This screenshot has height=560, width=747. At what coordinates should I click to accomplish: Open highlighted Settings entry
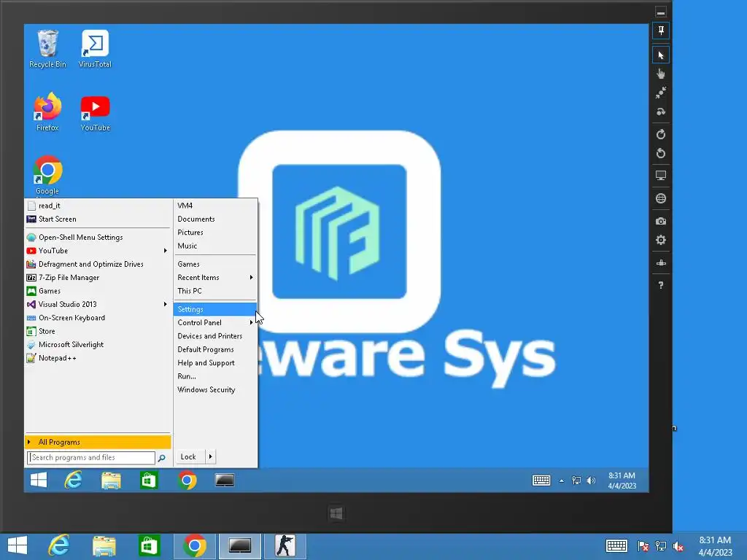[215, 309]
